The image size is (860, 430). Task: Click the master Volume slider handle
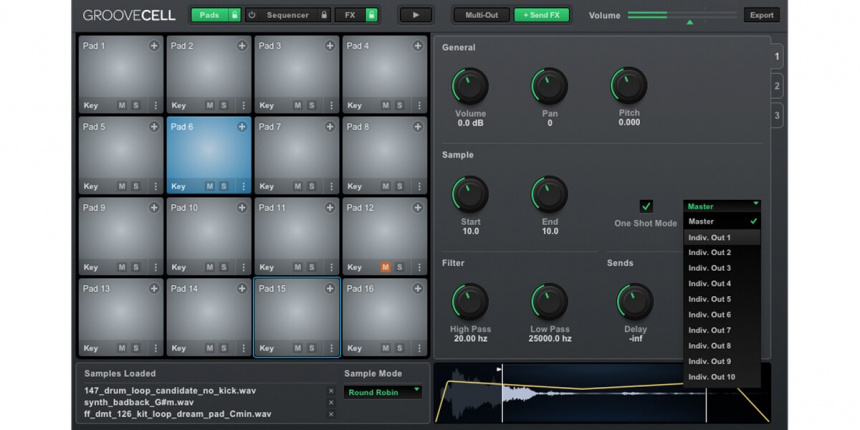pos(689,22)
